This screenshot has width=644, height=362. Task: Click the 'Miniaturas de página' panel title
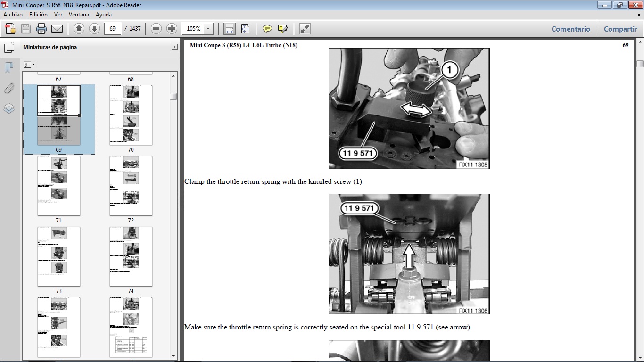click(x=50, y=47)
